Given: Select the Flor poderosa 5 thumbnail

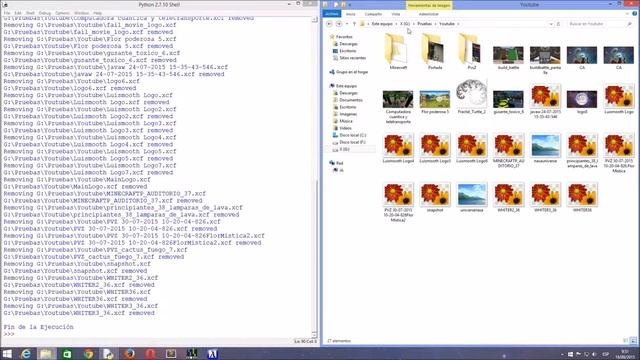Looking at the screenshot, I should [x=435, y=99].
